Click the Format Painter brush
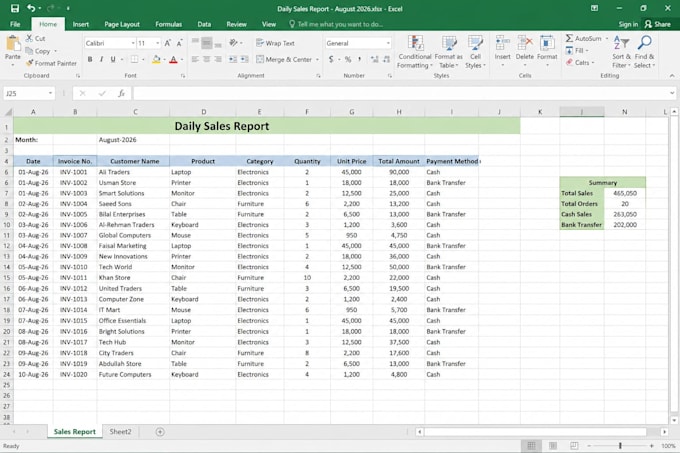 click(x=51, y=63)
